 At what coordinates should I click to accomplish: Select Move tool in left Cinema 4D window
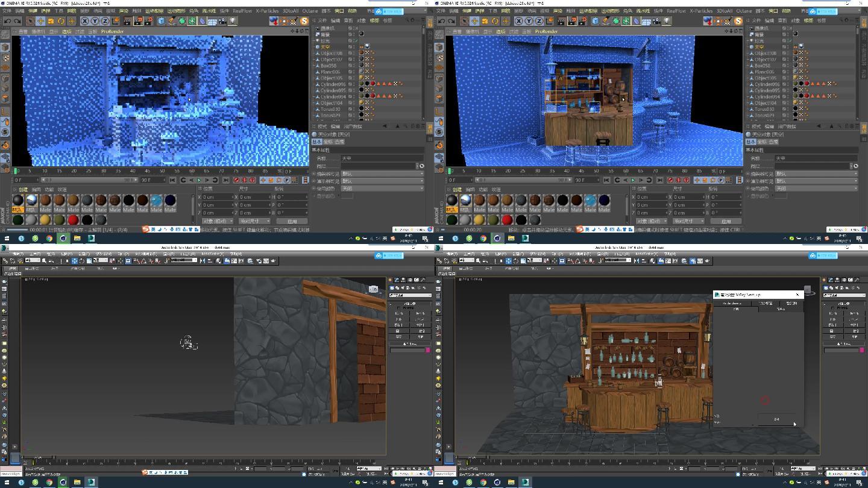40,20
